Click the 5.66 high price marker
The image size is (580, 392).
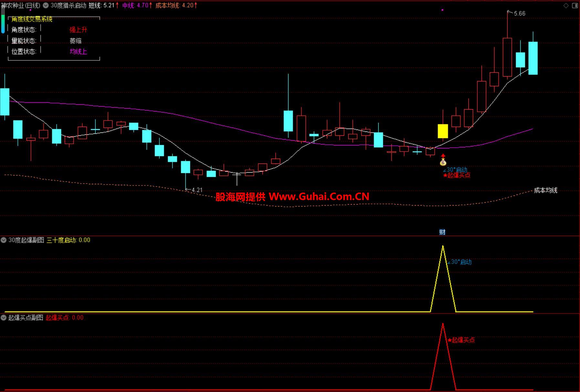coord(519,14)
